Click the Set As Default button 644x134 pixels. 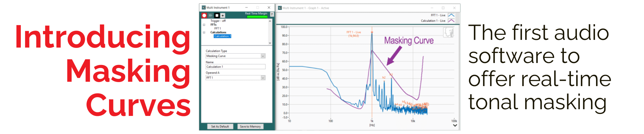tap(220, 127)
